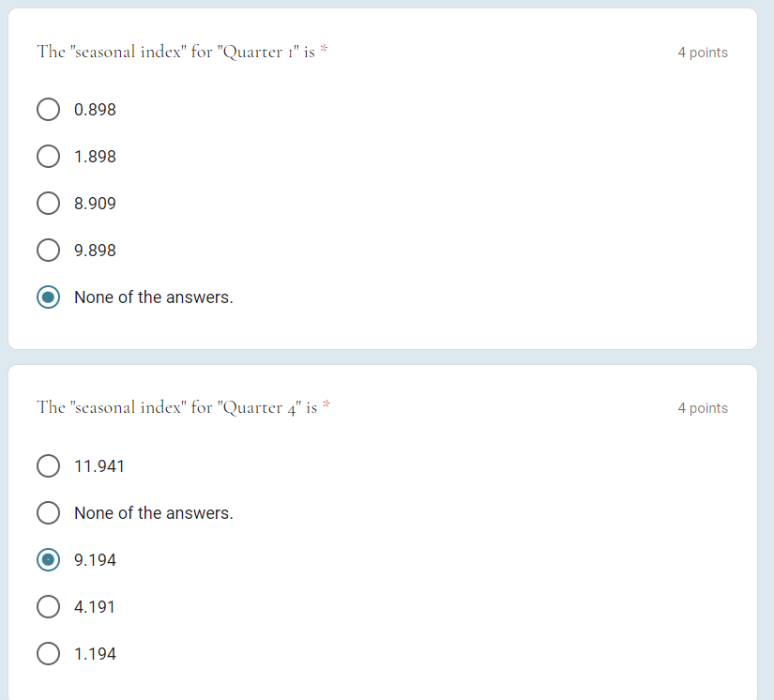Select the 11.941 answer for Quarter 4
The height and width of the screenshot is (700, 774).
click(x=48, y=465)
